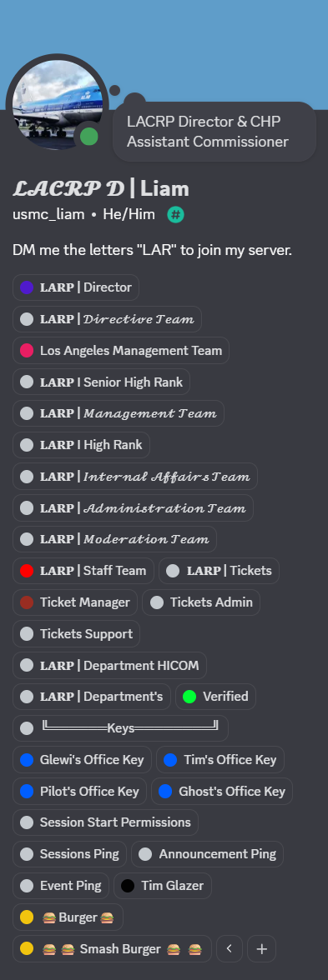This screenshot has width=328, height=980.
Task: Click the blue dot on Glewi's Office Key
Action: coord(27,760)
